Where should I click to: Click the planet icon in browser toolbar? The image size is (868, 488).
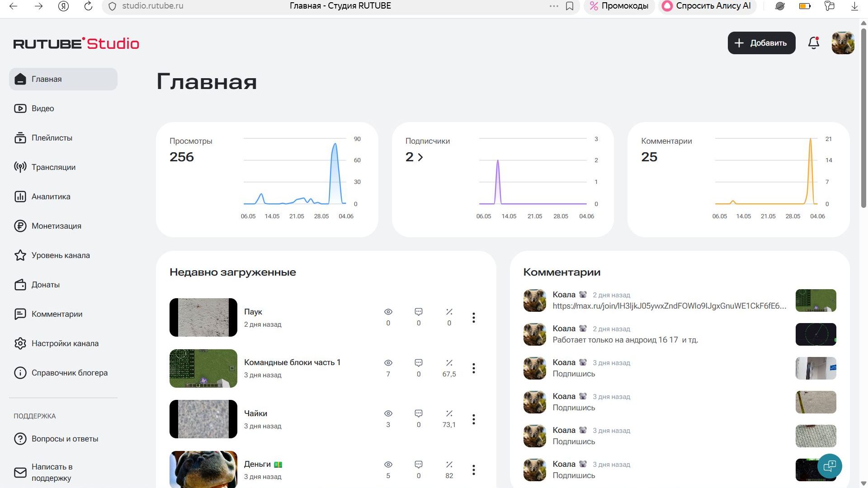(780, 6)
